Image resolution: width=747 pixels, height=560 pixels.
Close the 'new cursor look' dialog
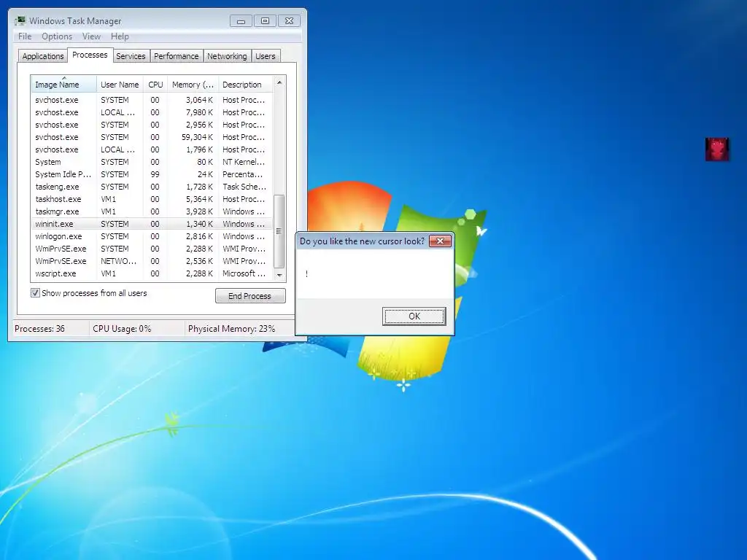(440, 241)
